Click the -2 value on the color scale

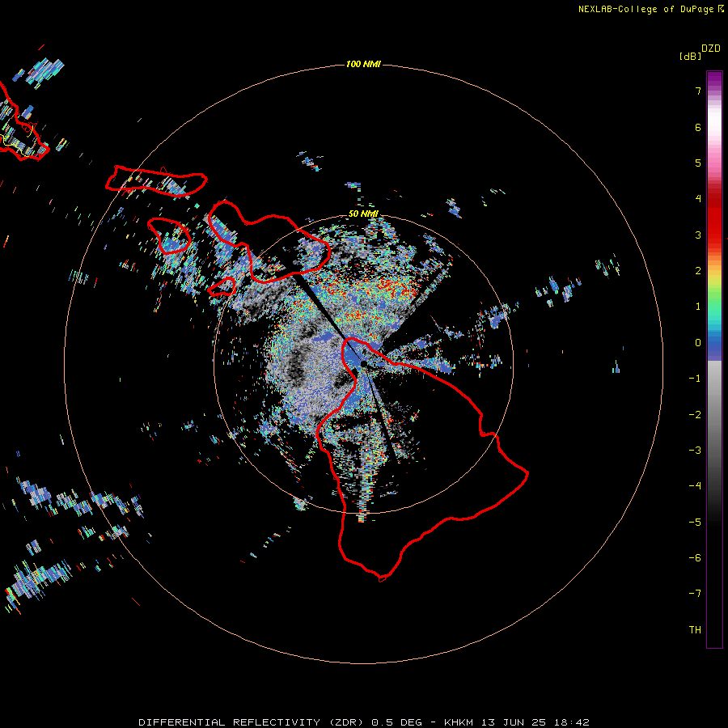[695, 415]
